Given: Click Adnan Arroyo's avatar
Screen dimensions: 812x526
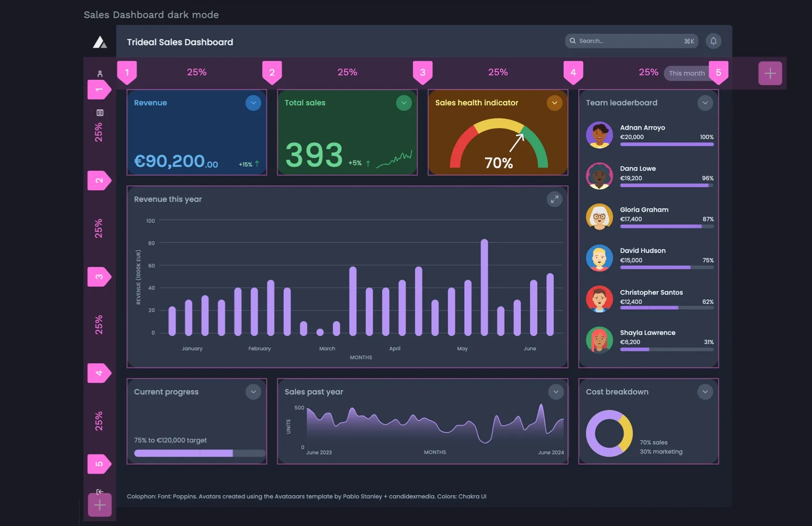Looking at the screenshot, I should (x=599, y=135).
